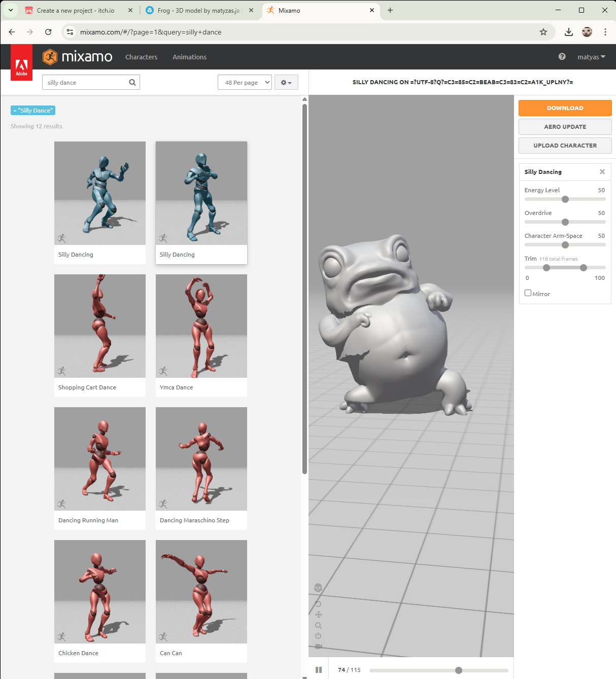Open the Chrome three-dot menu
The image size is (616, 679).
[x=605, y=32]
